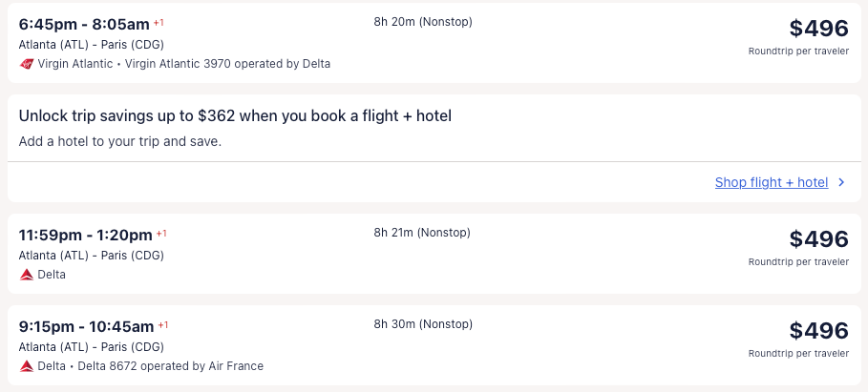Click the chevron beside Shop flight + hotel
The height and width of the screenshot is (392, 868).
[x=841, y=182]
